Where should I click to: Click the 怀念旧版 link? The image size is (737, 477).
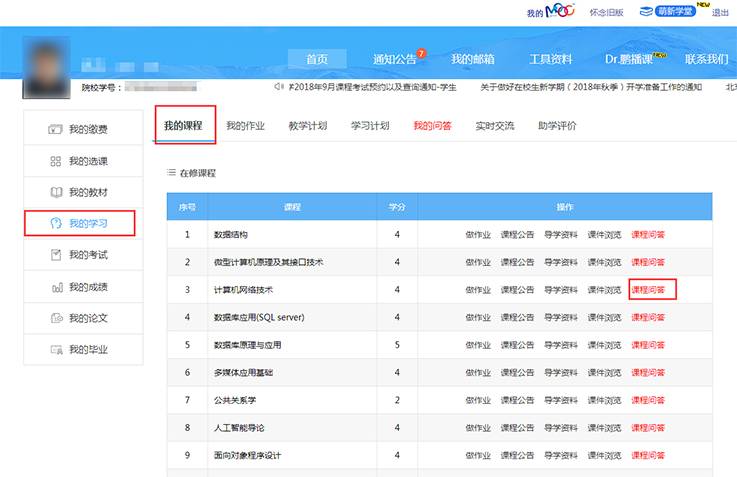coord(606,12)
